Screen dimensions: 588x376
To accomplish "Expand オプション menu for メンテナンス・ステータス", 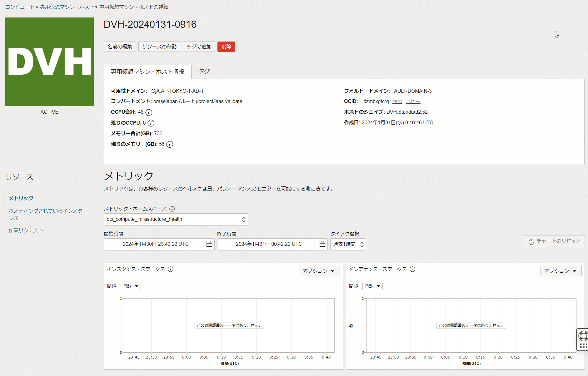I will pyautogui.click(x=561, y=271).
